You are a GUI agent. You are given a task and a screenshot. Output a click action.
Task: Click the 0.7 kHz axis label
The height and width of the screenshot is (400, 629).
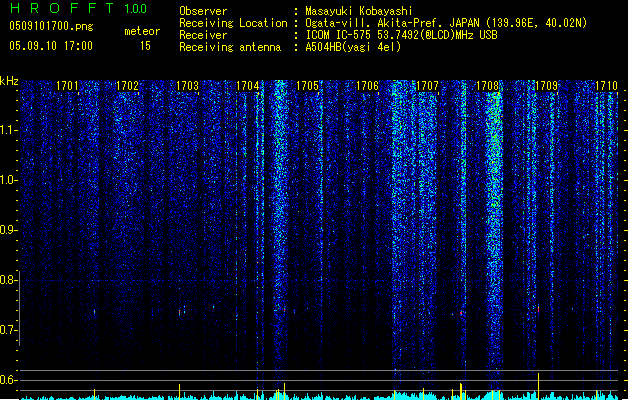(x=7, y=330)
